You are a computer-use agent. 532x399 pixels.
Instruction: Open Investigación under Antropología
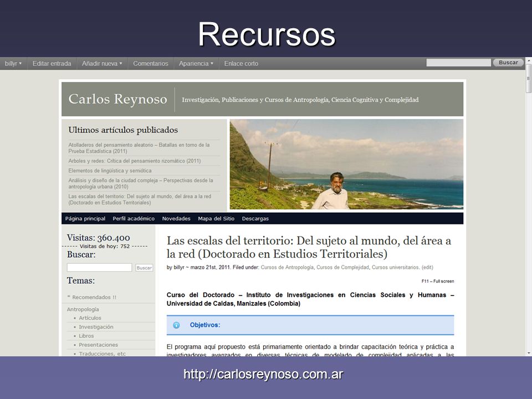(x=96, y=327)
